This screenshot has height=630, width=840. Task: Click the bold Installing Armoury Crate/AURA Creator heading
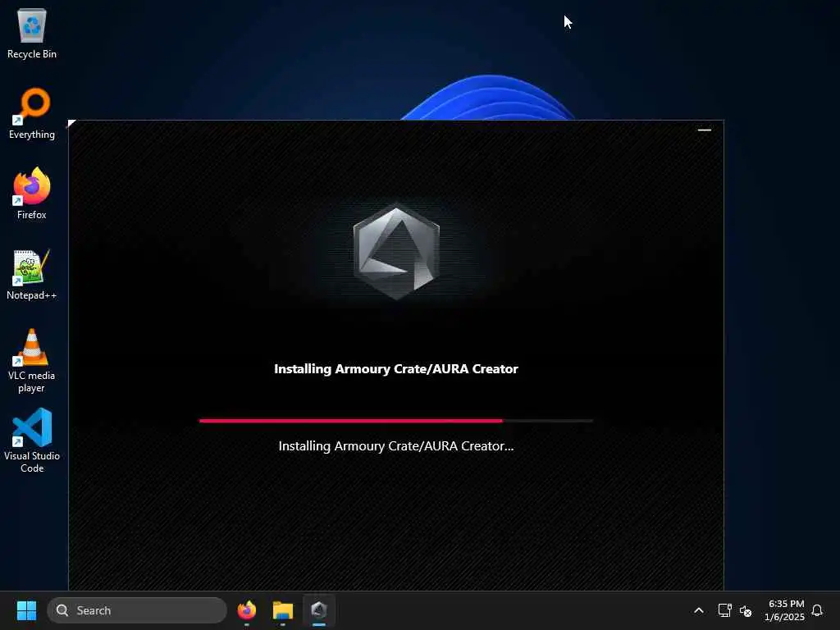point(396,369)
